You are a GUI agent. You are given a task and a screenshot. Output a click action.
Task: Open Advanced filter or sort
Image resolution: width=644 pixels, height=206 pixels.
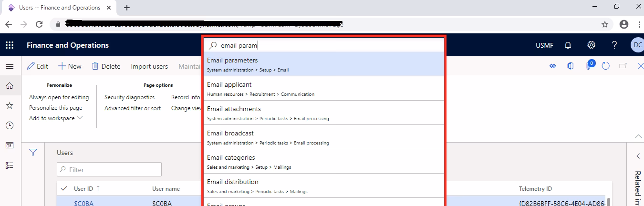pos(133,108)
